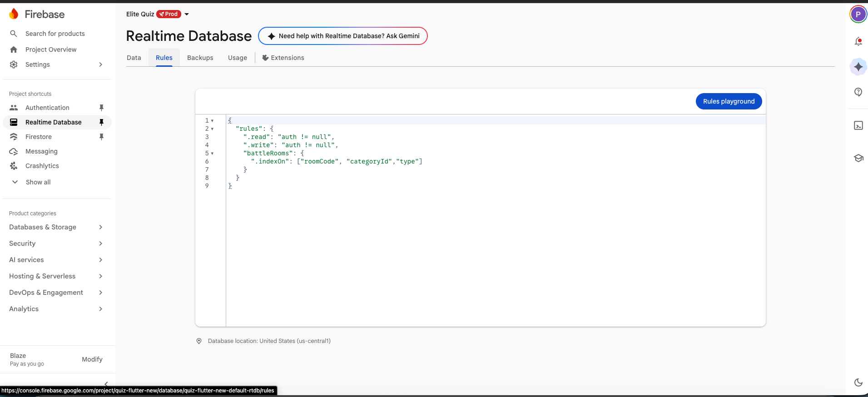
Task: Click the Project Overview home icon
Action: tap(14, 50)
